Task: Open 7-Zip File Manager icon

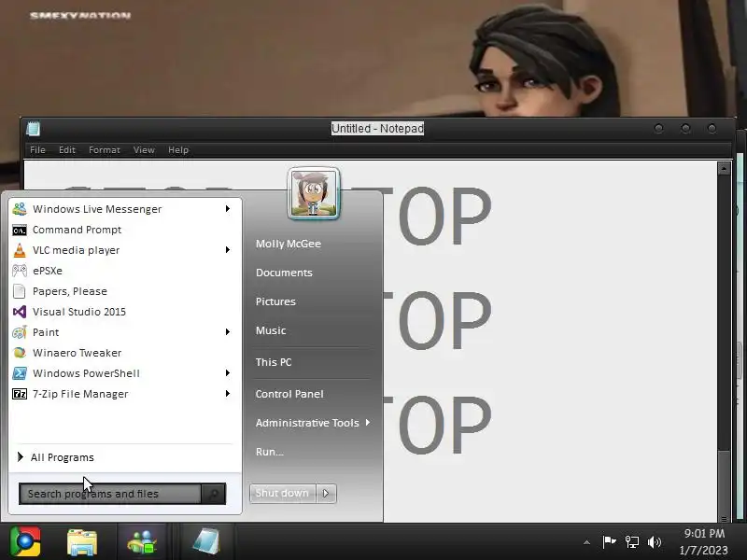Action: coord(20,394)
